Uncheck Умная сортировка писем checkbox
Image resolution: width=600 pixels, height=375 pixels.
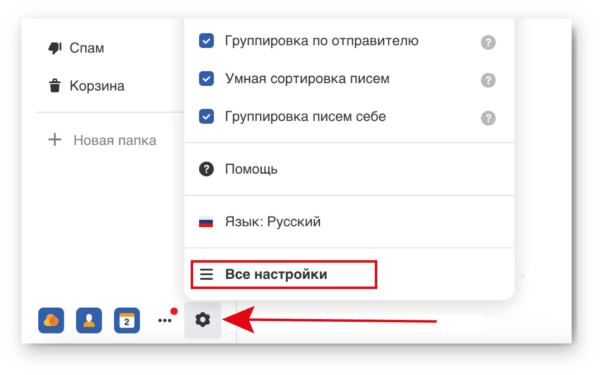pos(206,79)
